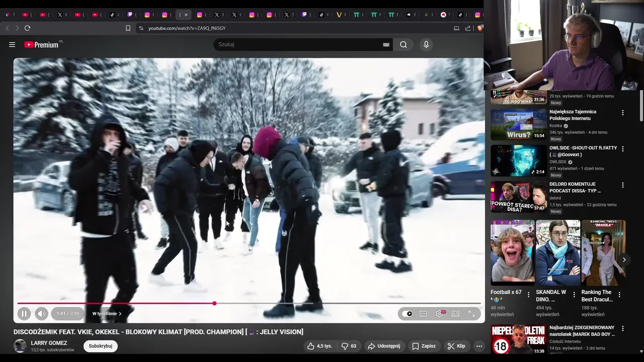Open 'Wirus?' video thumbnail
The image size is (644, 362).
[519, 125]
